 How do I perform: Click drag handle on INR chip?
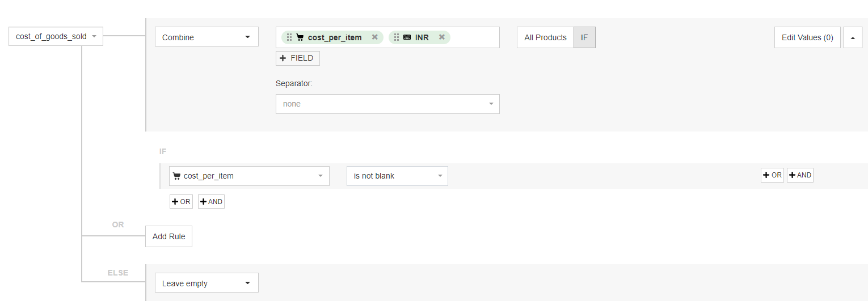(x=397, y=37)
